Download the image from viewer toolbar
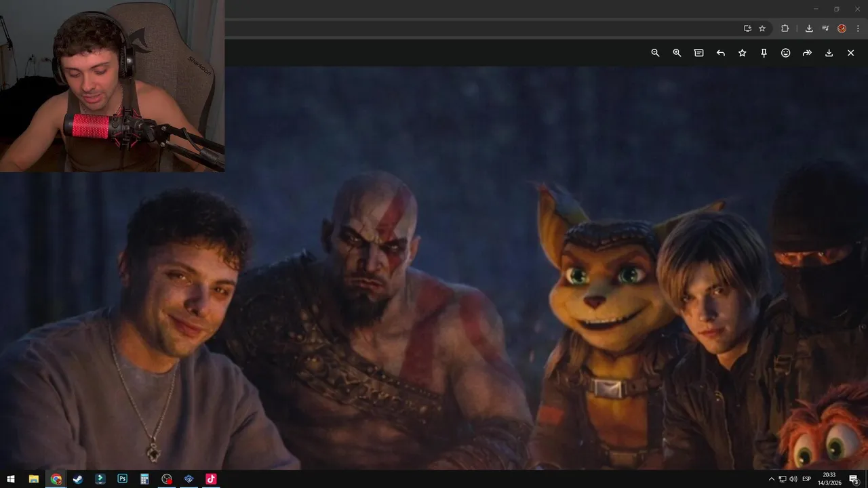 tap(829, 53)
